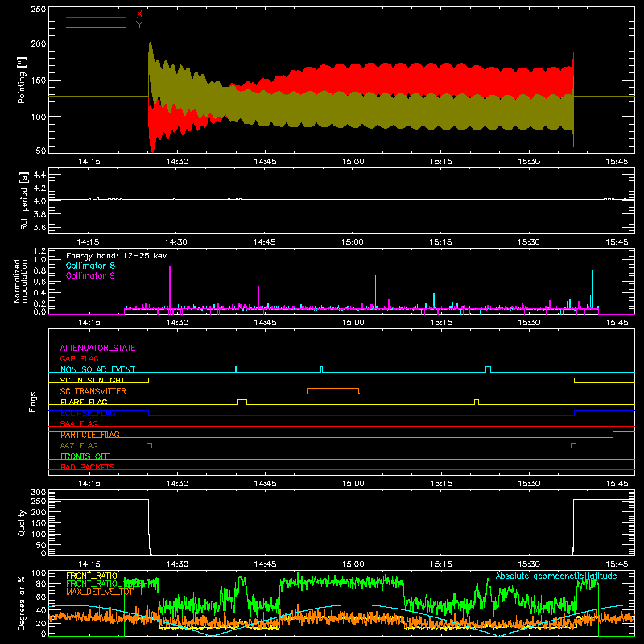
Task: Click '15:15' below the Normalized modulation plot
Action: [x=440, y=323]
